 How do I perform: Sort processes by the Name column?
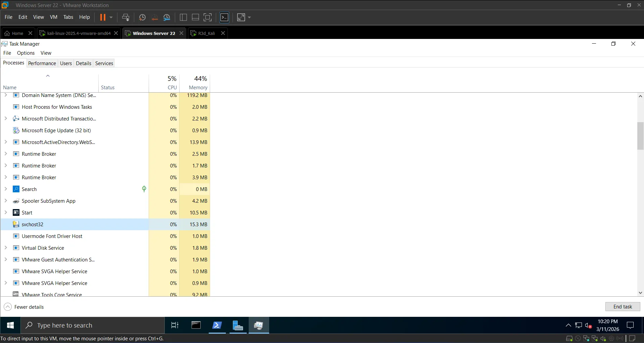(49, 83)
